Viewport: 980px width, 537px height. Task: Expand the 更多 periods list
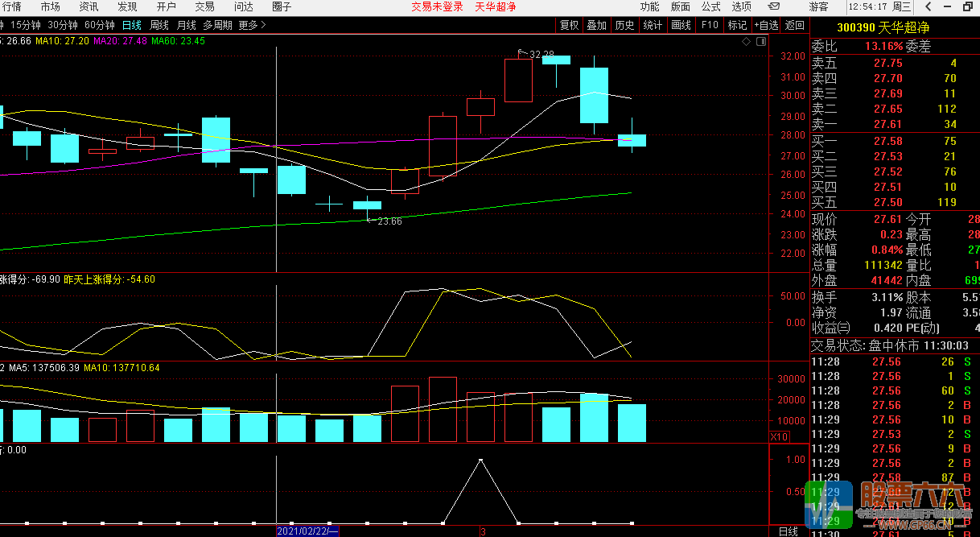(x=252, y=25)
